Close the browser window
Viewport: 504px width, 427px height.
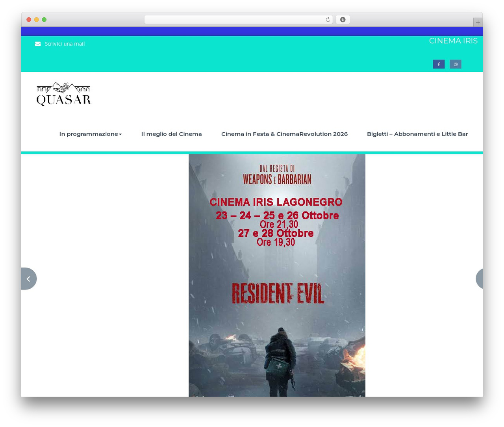[x=29, y=20]
